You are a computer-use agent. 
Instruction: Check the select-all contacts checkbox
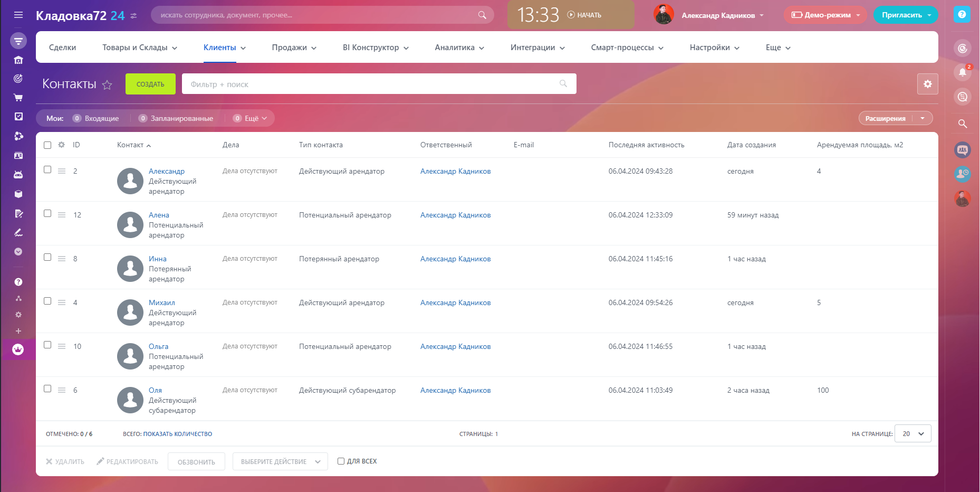coord(47,145)
